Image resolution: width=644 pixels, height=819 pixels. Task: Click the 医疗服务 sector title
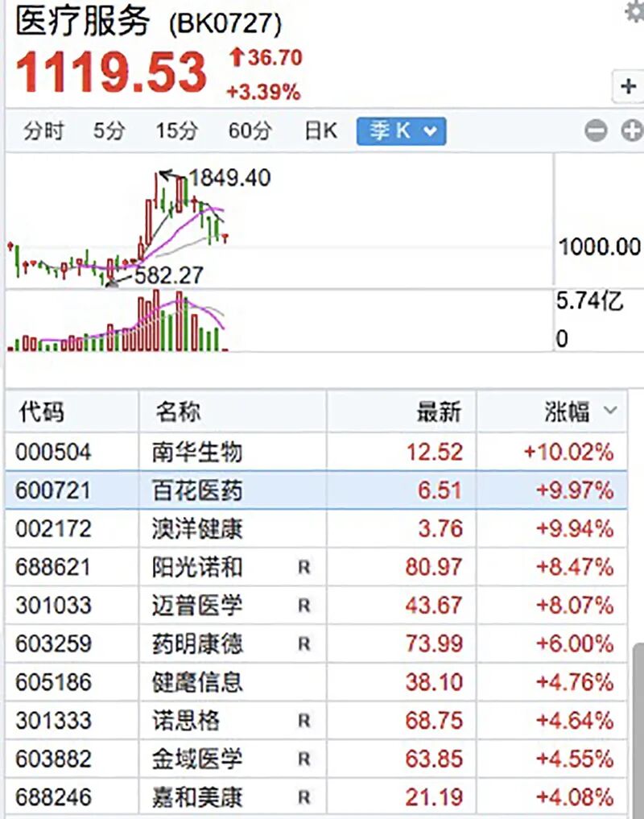pos(83,22)
